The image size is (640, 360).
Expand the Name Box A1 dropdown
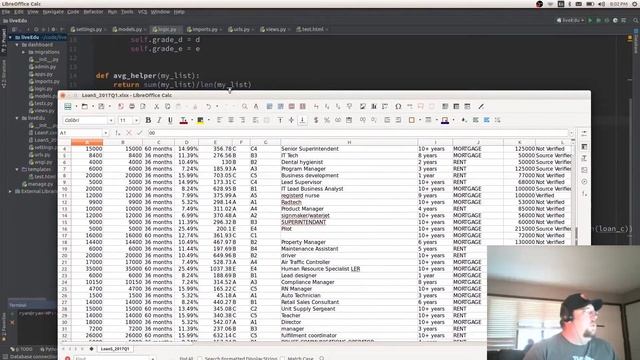(x=106, y=133)
